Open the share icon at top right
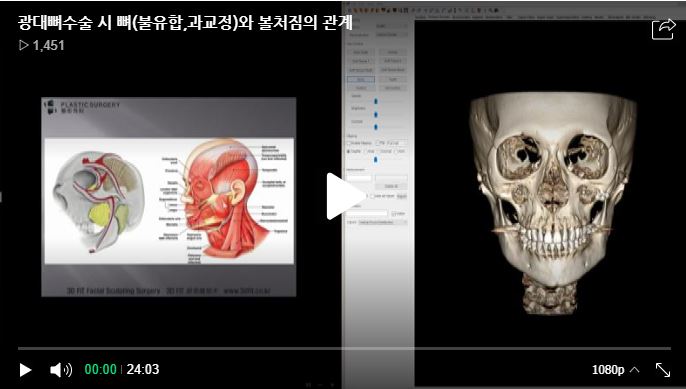The height and width of the screenshot is (389, 686). [x=664, y=29]
